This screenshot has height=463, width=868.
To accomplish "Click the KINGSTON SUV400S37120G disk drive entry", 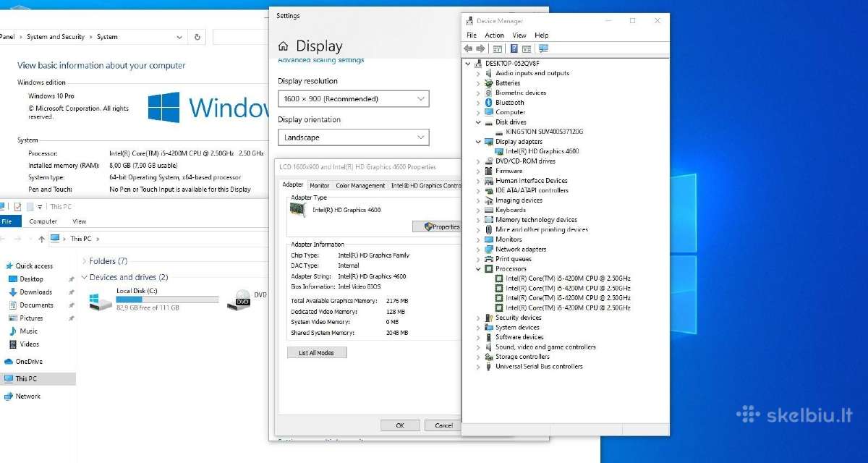I will tap(544, 132).
